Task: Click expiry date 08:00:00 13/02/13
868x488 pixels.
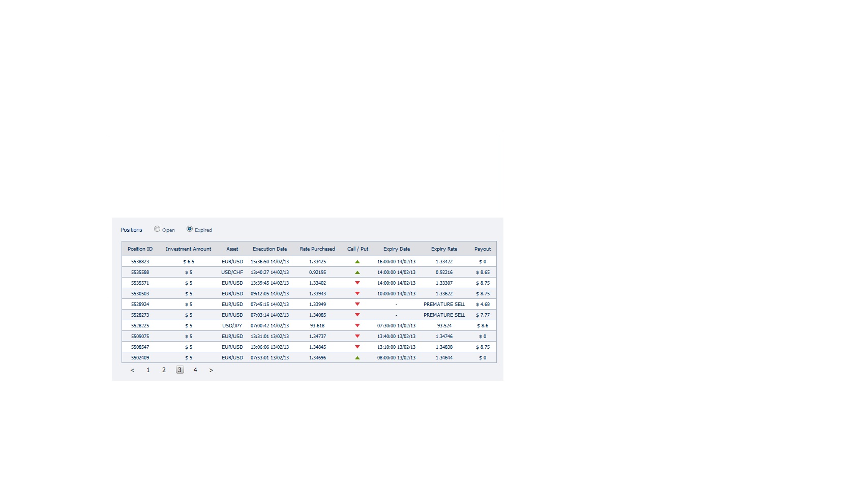Action: coord(396,358)
